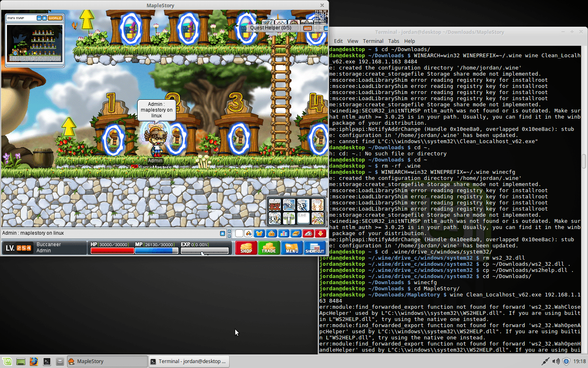Screen dimensions: 588x368
Task: Open the Tabs menu in Terminal
Action: pyautogui.click(x=394, y=41)
